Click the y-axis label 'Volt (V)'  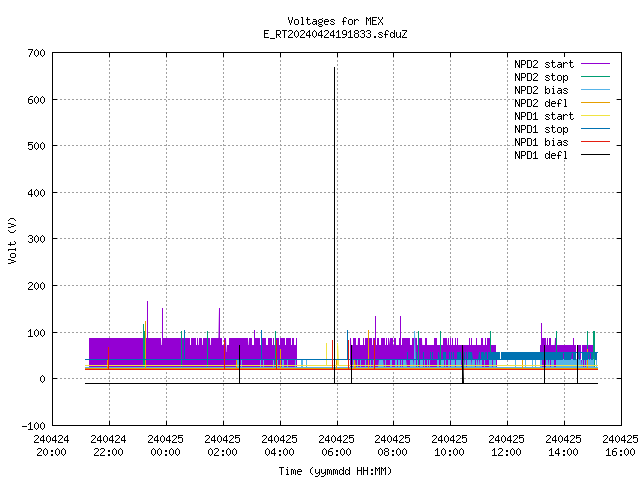(x=12, y=240)
